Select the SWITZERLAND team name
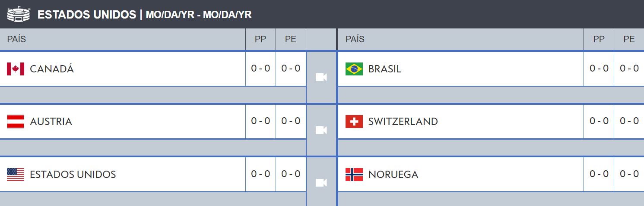 (x=403, y=122)
